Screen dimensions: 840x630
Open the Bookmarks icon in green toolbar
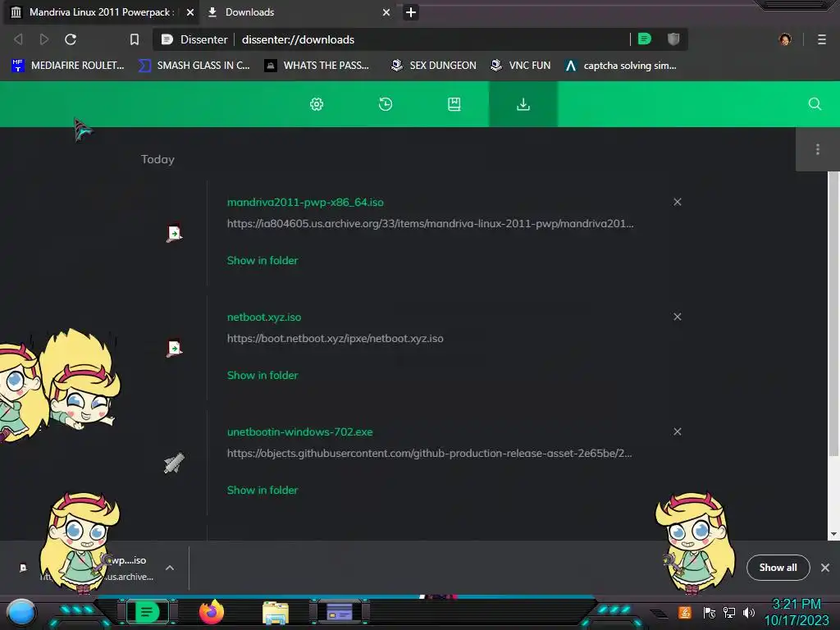tap(454, 104)
